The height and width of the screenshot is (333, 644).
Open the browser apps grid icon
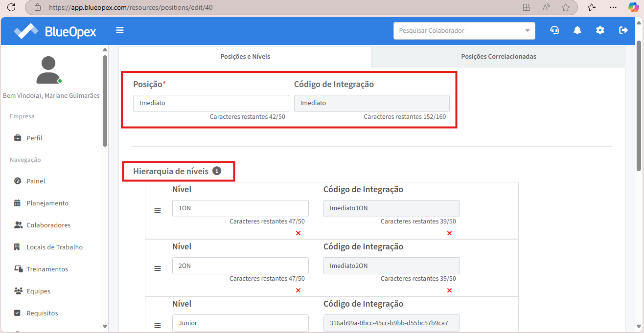coord(527,7)
